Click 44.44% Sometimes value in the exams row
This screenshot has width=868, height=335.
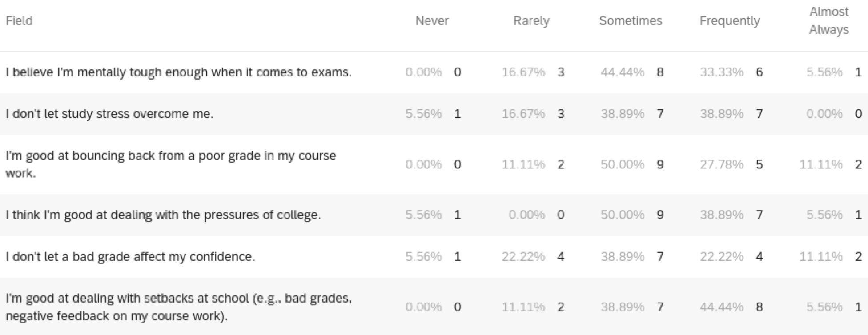click(x=622, y=72)
